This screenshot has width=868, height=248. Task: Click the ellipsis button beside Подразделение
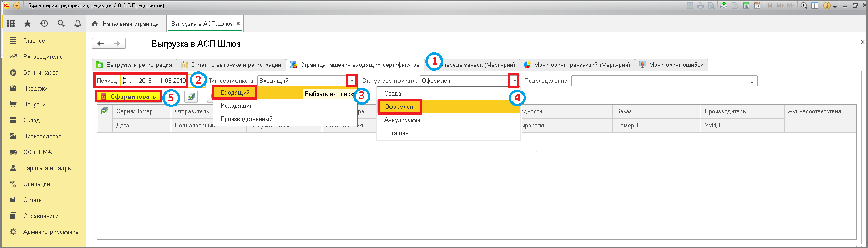(x=753, y=81)
